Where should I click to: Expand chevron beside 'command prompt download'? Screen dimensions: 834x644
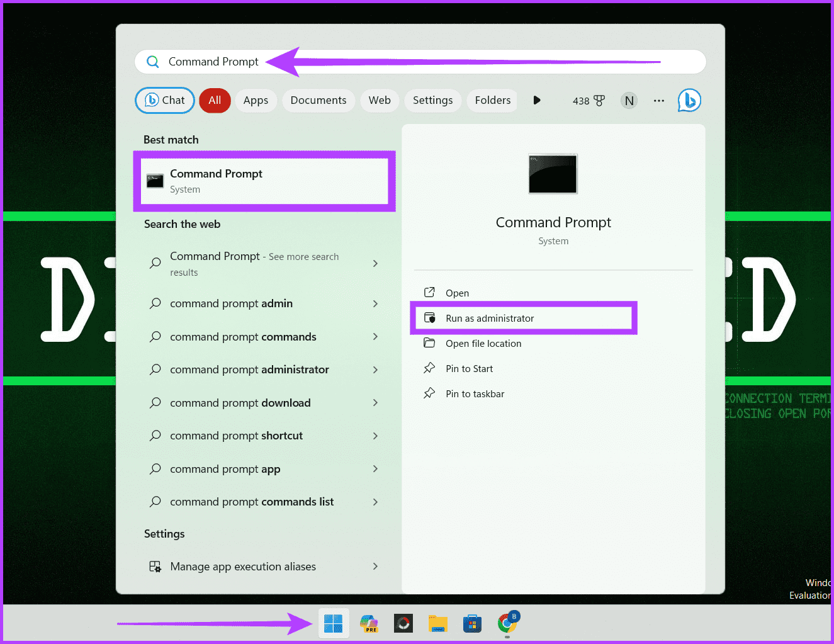(x=375, y=403)
